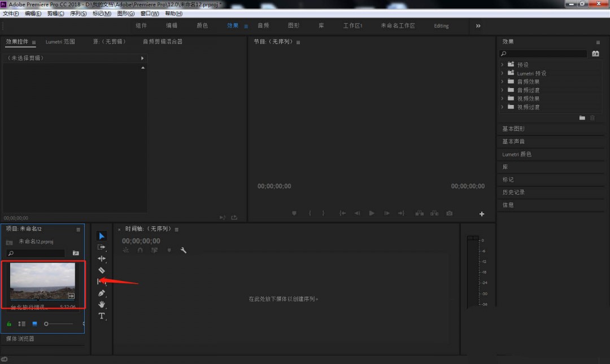Switch to the 颜色 workspace tab
The height and width of the screenshot is (364, 610).
click(x=202, y=26)
